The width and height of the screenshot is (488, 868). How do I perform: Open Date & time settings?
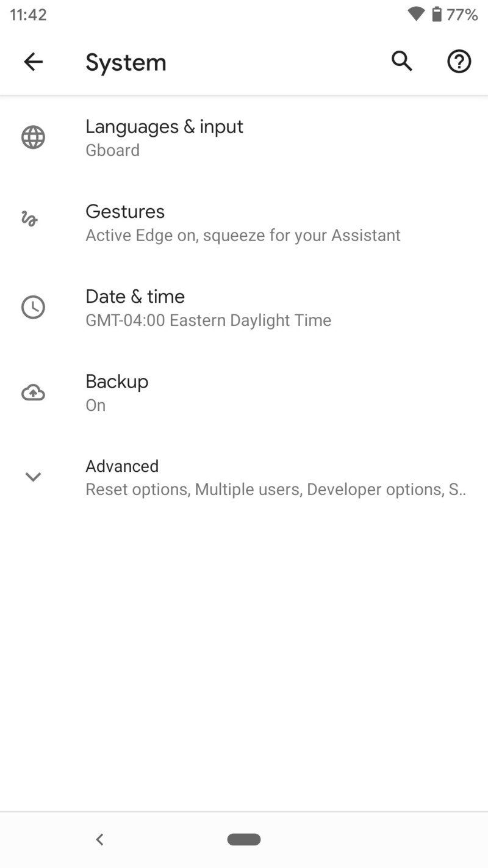click(135, 297)
